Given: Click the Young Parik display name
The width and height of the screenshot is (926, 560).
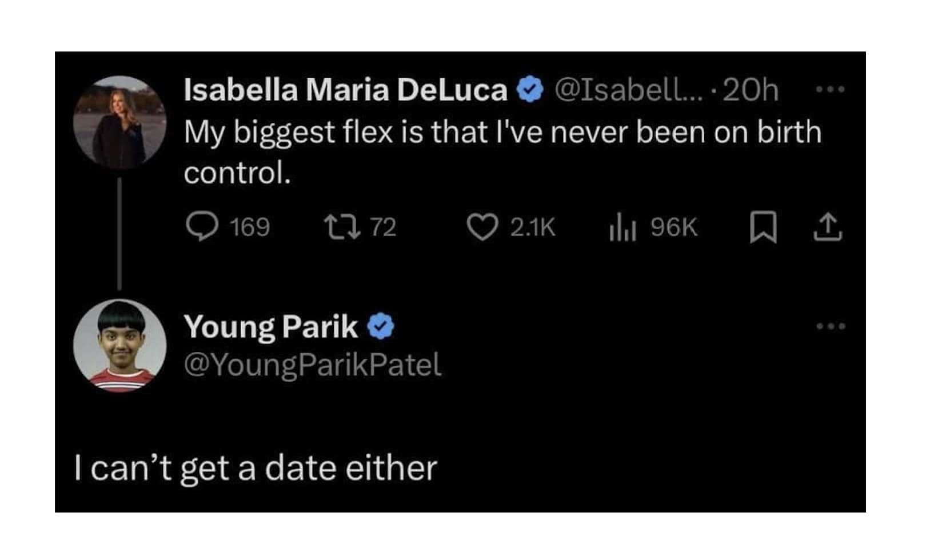Looking at the screenshot, I should pos(270,327).
